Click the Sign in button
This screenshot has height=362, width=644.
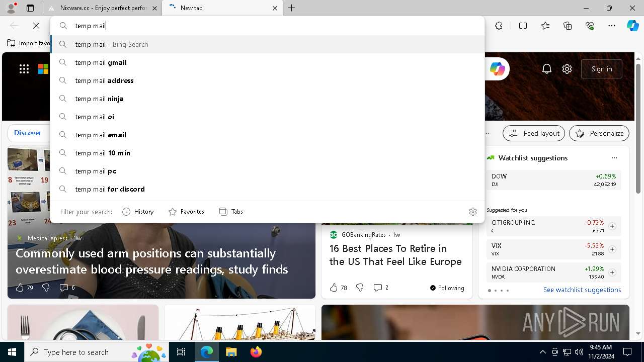point(602,69)
